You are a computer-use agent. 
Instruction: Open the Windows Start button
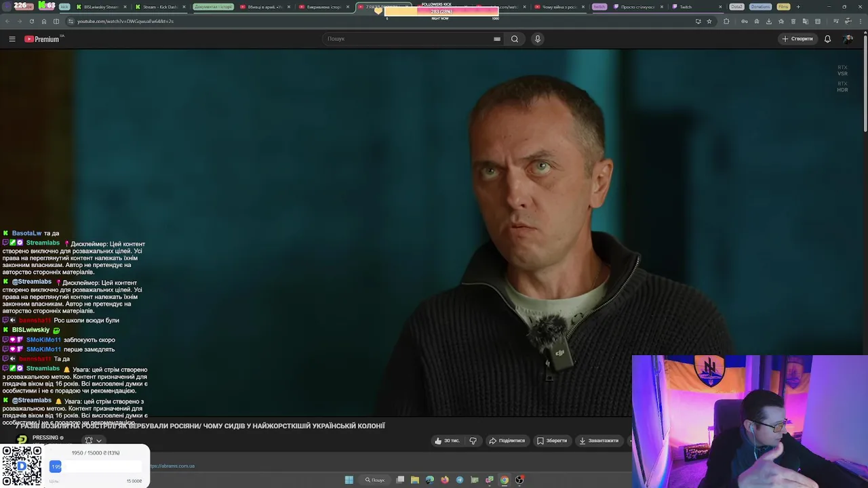tap(349, 480)
